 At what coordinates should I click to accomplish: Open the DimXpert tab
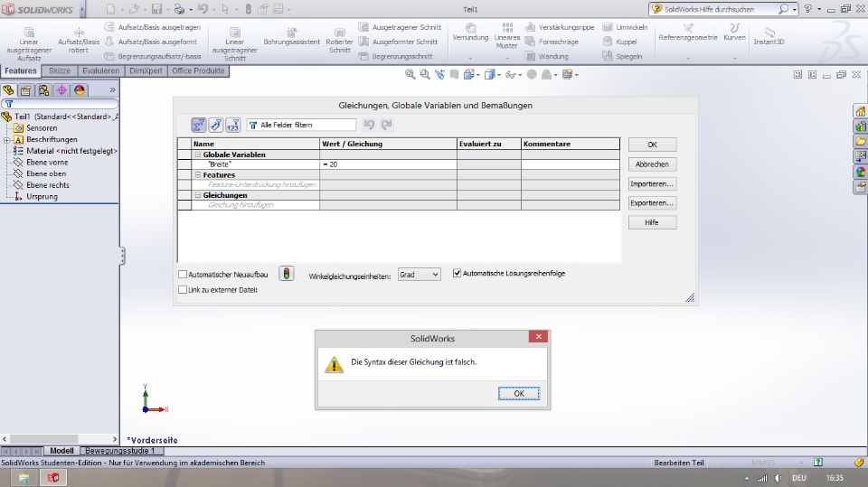click(x=146, y=70)
